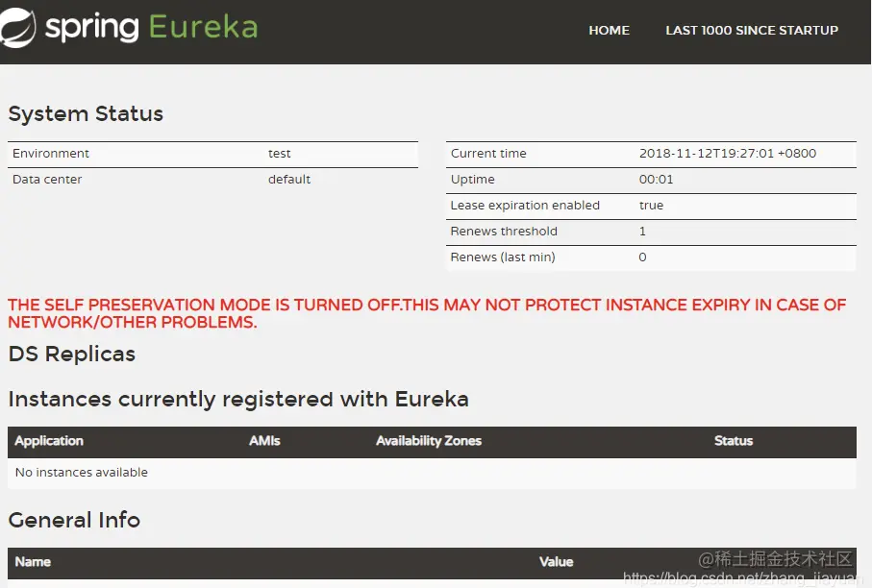Select the data center value 'default'
Viewport: 872px width, 588px height.
tap(289, 180)
